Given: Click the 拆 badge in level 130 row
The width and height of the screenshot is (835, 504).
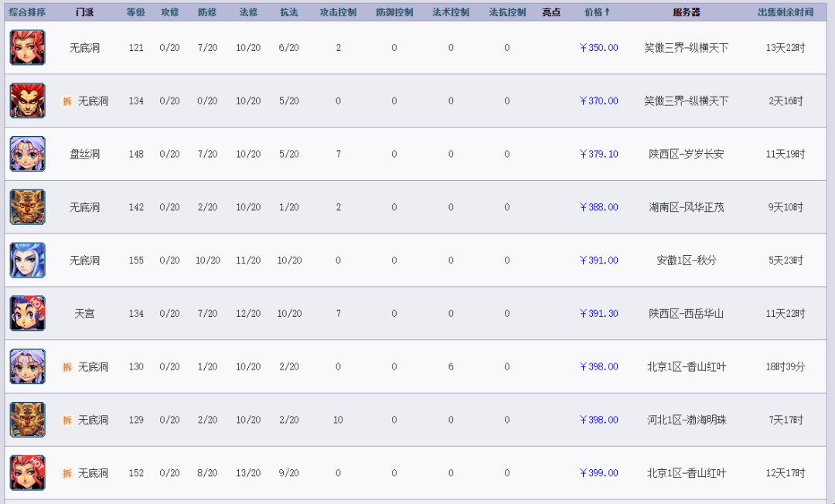Looking at the screenshot, I should pyautogui.click(x=67, y=367).
